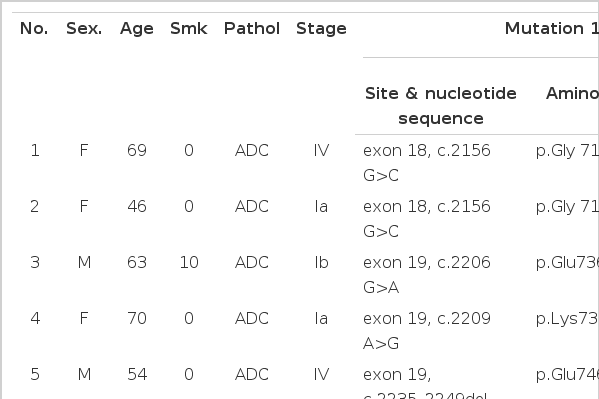Click the "Stage" column header
The image size is (599, 399).
coord(321,29)
